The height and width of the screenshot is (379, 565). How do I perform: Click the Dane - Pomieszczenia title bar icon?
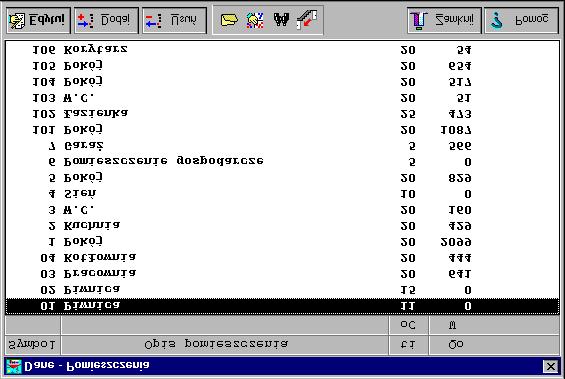coord(14,366)
